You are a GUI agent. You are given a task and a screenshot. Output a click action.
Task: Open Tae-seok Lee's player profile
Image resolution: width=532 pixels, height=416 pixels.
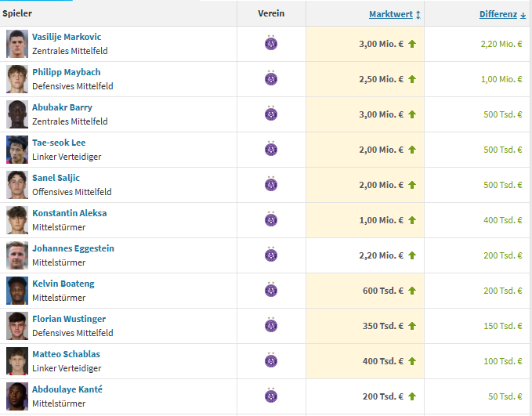pyautogui.click(x=59, y=143)
